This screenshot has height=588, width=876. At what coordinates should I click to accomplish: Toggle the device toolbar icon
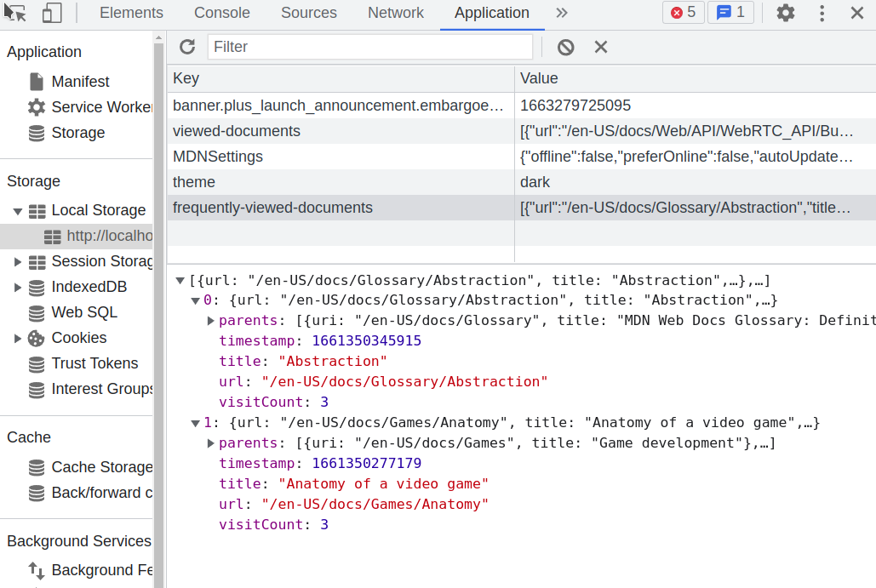point(52,12)
